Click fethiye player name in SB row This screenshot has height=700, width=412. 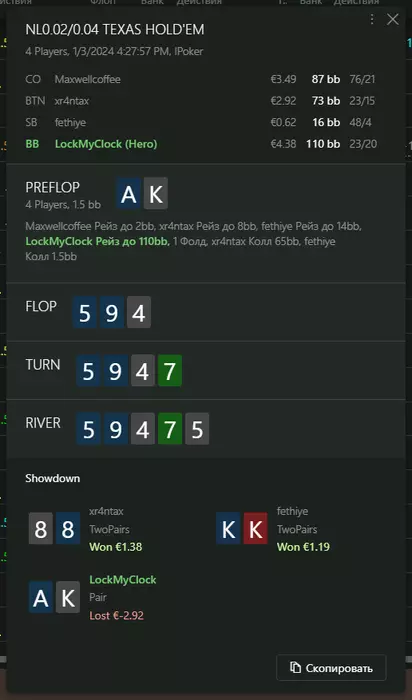(x=71, y=122)
